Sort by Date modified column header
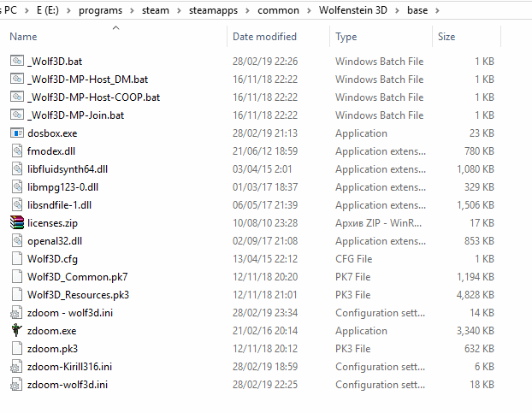 click(264, 37)
